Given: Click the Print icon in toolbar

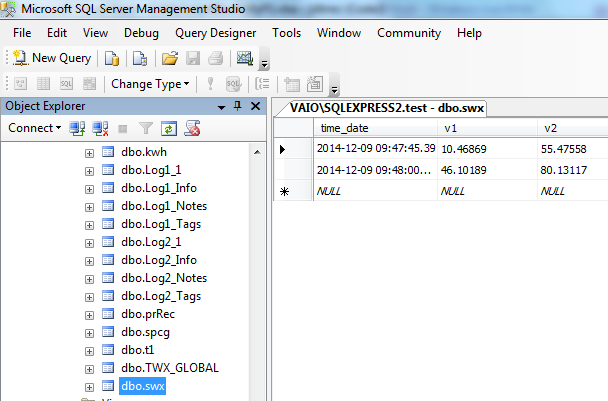Looking at the screenshot, I should point(215,59).
